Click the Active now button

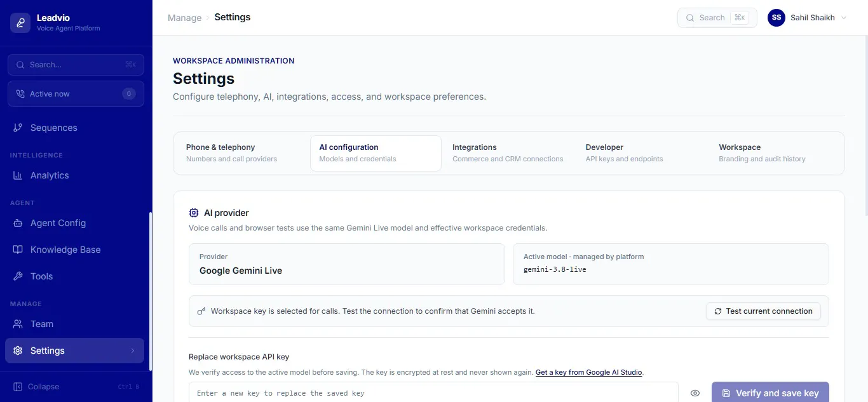click(x=76, y=94)
